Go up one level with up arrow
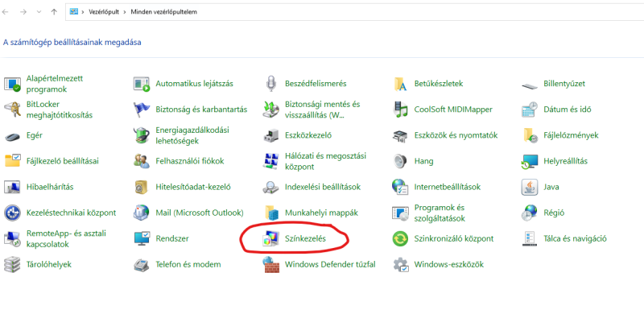This screenshot has width=644, height=310. pos(54,12)
